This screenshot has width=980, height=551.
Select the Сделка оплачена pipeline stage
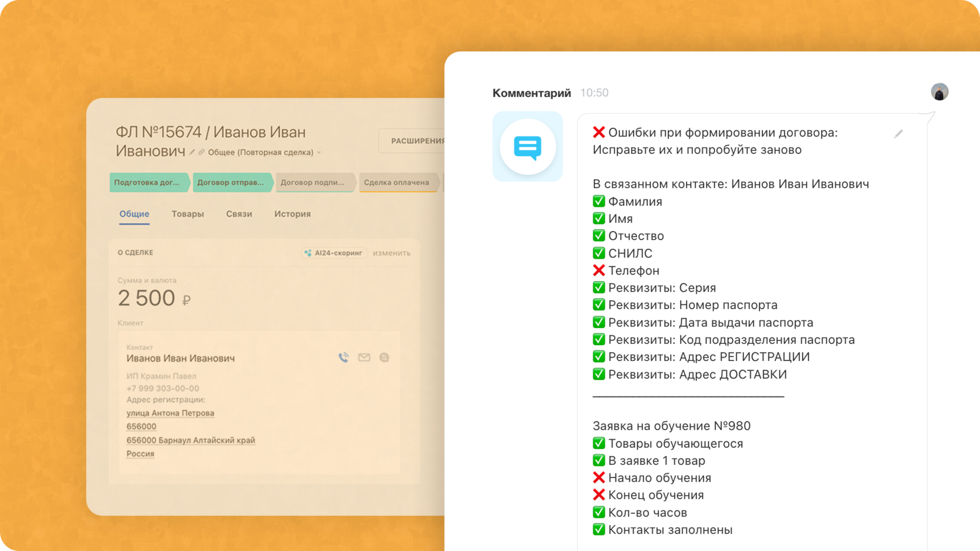(x=397, y=183)
